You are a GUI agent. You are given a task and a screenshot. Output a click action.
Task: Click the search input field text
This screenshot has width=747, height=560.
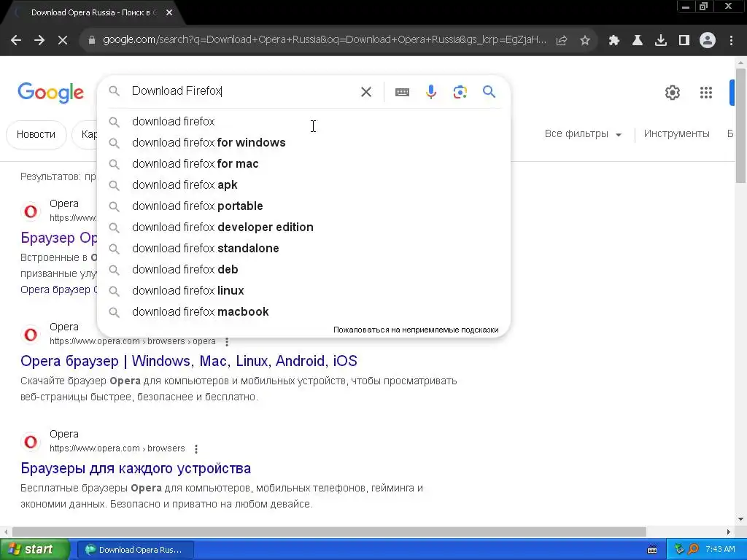(x=177, y=90)
